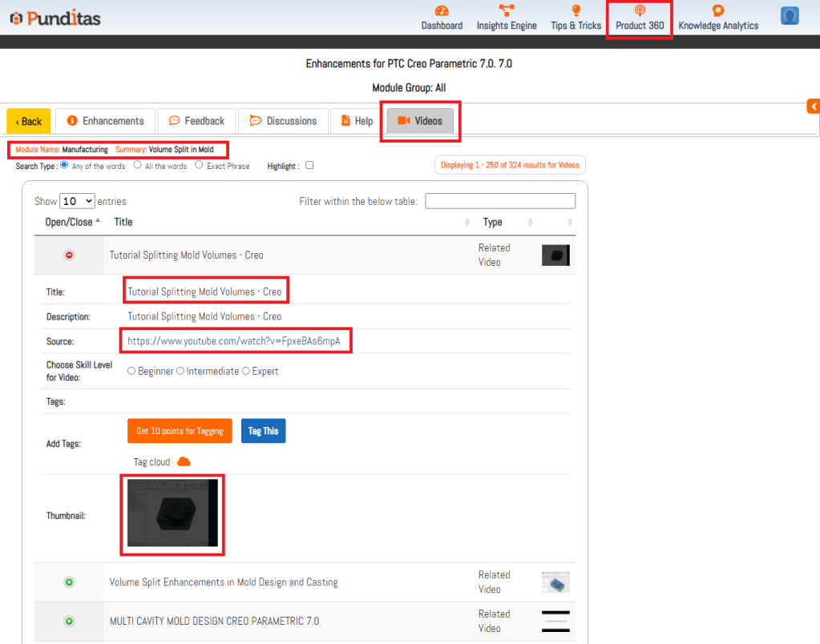Enable the Highlight checkbox
Viewport: 820px width, 644px height.
pos(309,166)
